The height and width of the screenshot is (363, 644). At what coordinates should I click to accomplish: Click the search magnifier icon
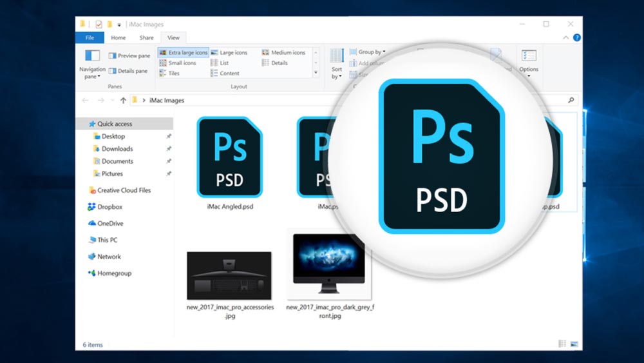click(x=571, y=100)
